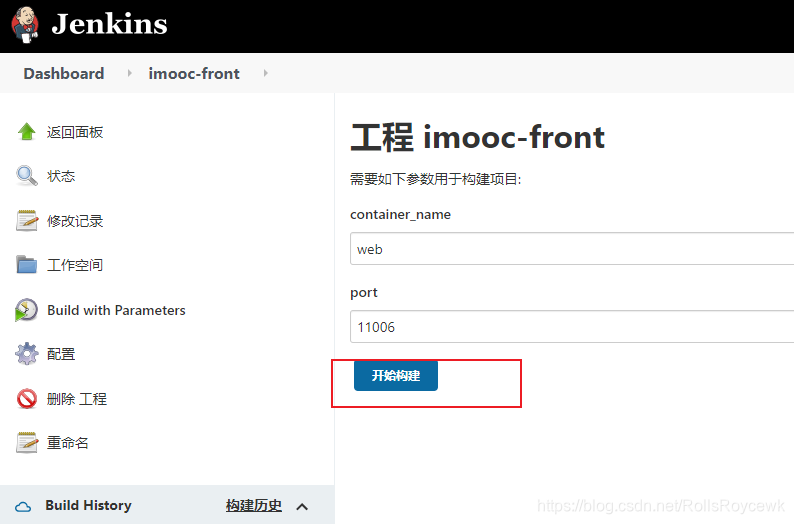The image size is (794, 524).
Task: Open 返回面板 sidebar link
Action: click(x=75, y=132)
